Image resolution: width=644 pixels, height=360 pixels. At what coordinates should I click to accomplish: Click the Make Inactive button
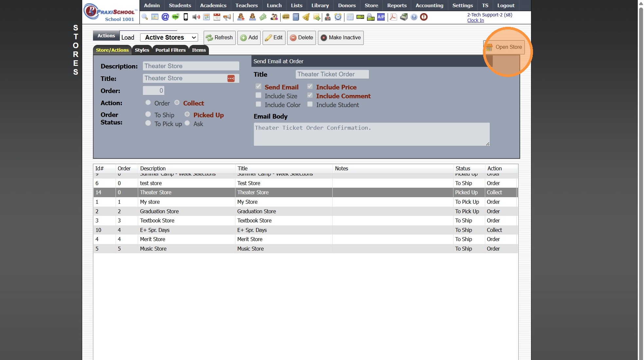pyautogui.click(x=340, y=38)
